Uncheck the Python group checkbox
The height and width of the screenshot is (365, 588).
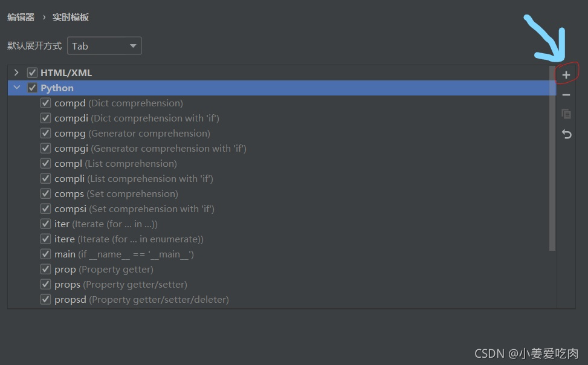[x=33, y=88]
